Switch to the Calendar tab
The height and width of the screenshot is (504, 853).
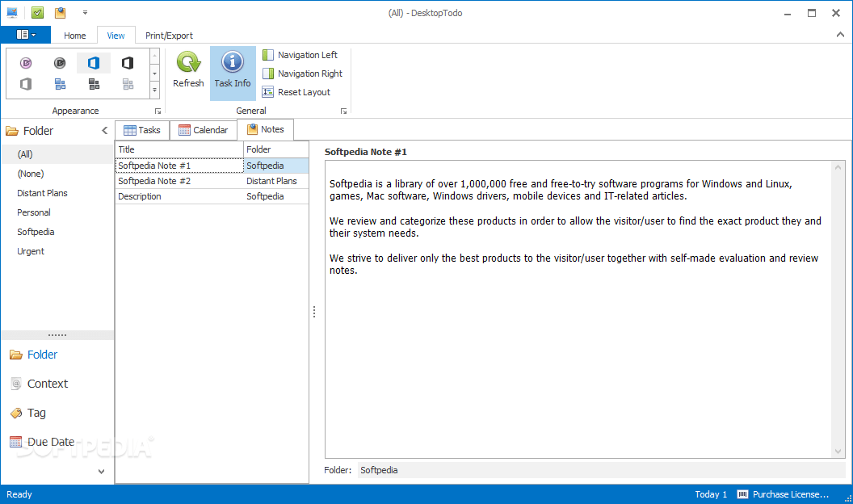click(x=204, y=130)
